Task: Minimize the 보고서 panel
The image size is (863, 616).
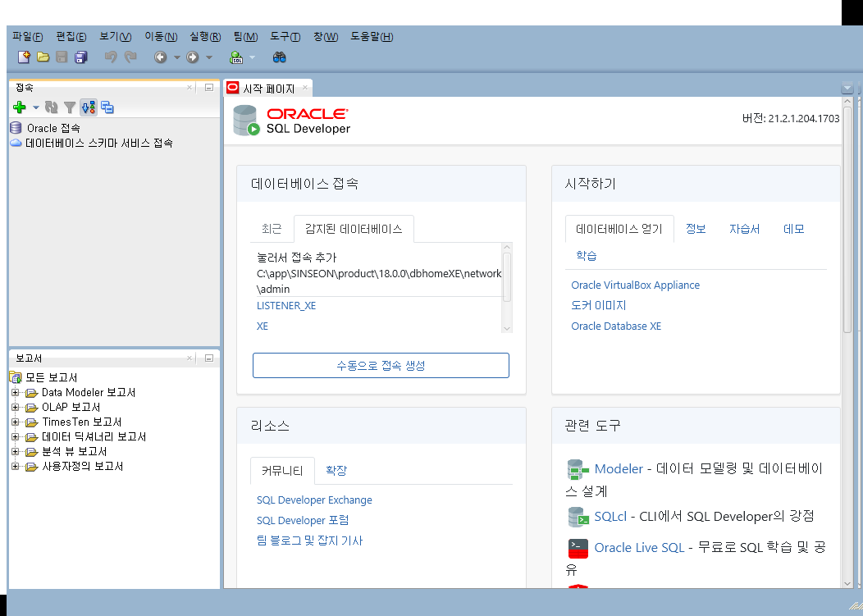Action: (209, 358)
